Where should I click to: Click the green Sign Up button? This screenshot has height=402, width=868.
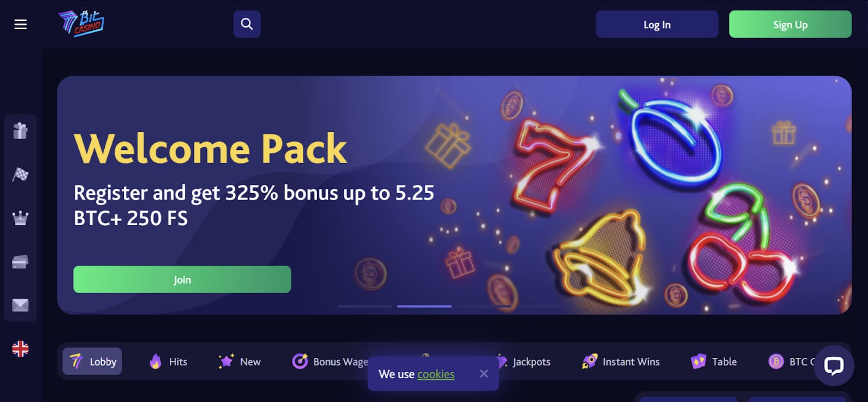[790, 24]
